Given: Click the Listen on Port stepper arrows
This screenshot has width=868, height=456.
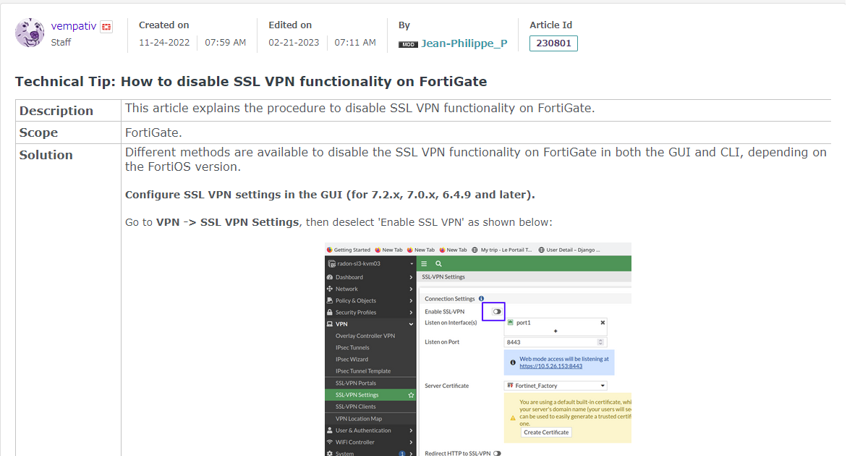Looking at the screenshot, I should click(600, 342).
